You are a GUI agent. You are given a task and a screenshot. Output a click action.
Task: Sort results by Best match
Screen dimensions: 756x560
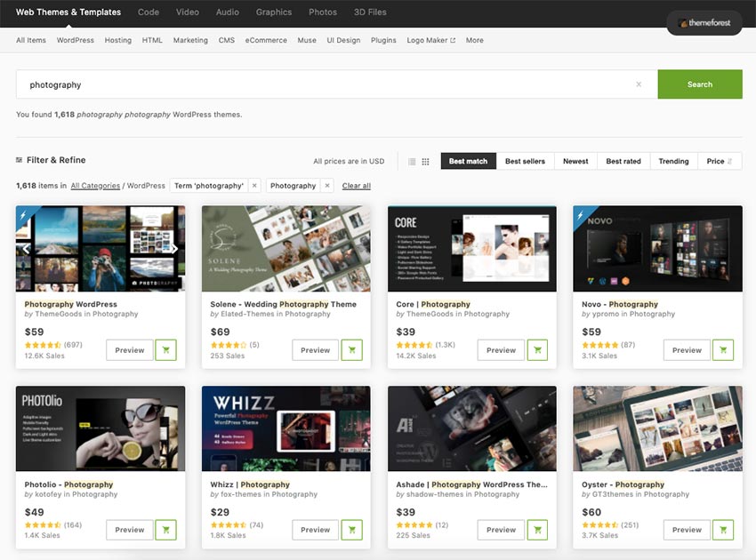click(x=468, y=161)
